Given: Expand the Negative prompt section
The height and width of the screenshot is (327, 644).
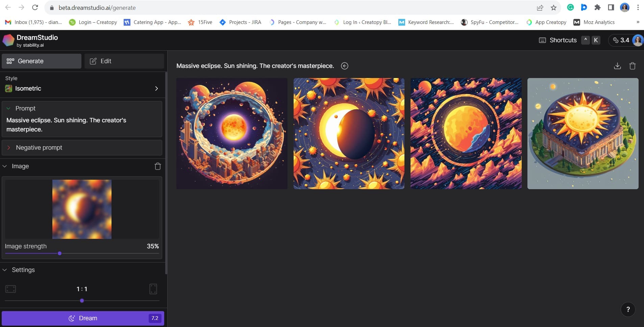Looking at the screenshot, I should (9, 147).
